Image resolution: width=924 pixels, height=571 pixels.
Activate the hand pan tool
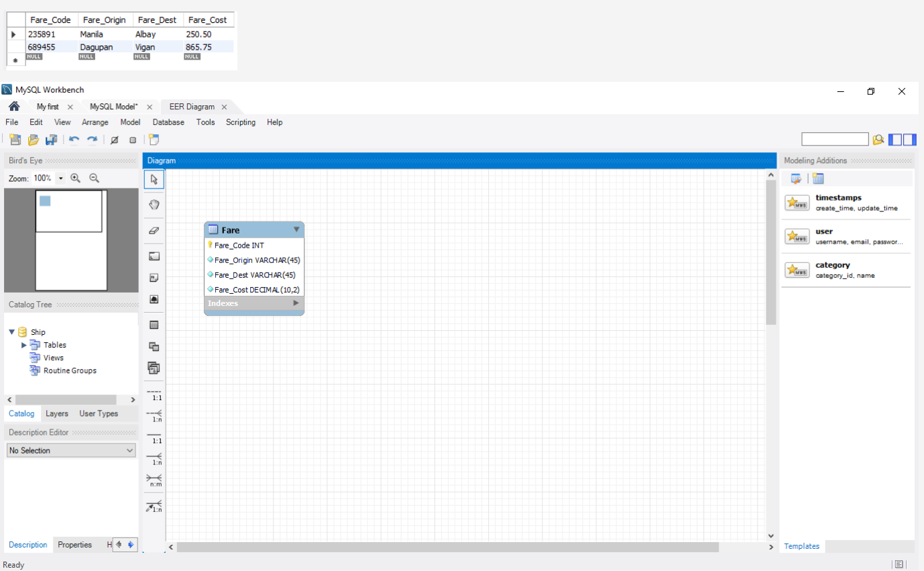coord(154,205)
